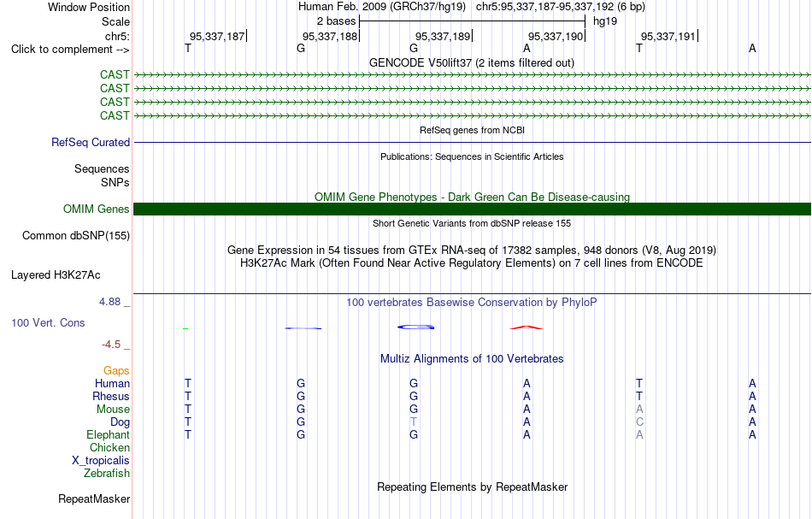Click the SNPs track label
Screen dimensions: 812x519
115,182
